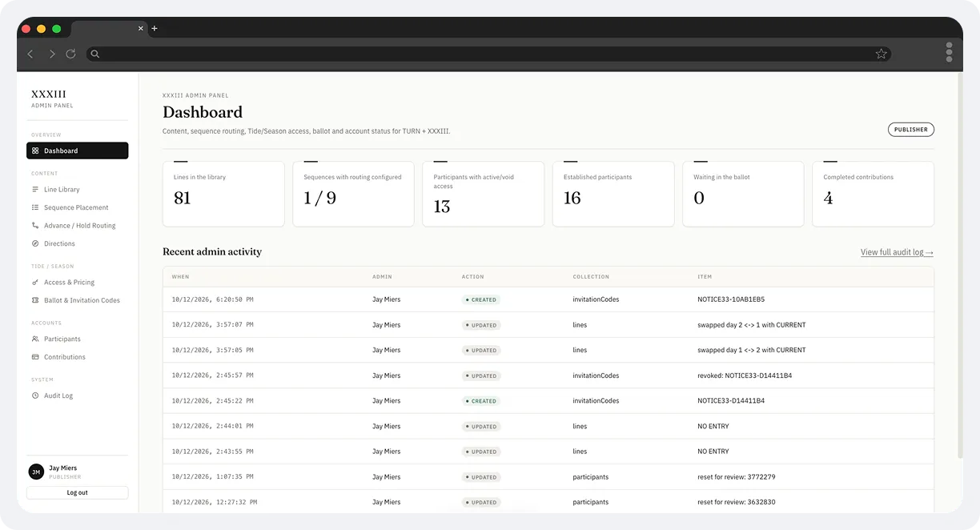Screen dimensions: 980x530
Task: Click the Dashboard grid icon in sidebar
Action: (35, 151)
